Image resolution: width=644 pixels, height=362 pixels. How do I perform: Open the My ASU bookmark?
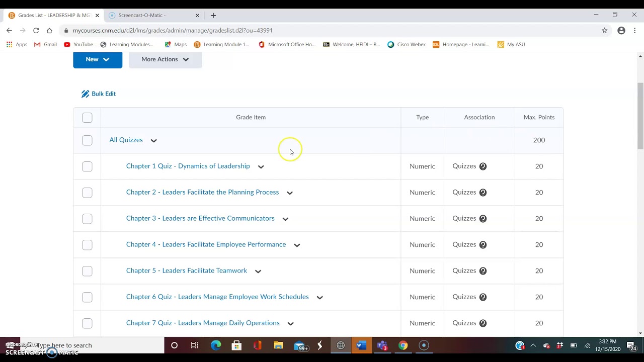click(x=511, y=44)
